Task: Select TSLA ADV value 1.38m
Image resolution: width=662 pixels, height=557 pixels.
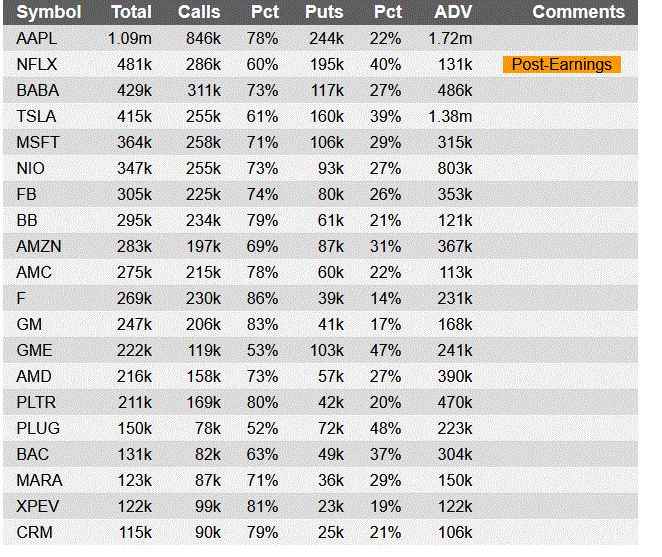Action: tap(450, 116)
